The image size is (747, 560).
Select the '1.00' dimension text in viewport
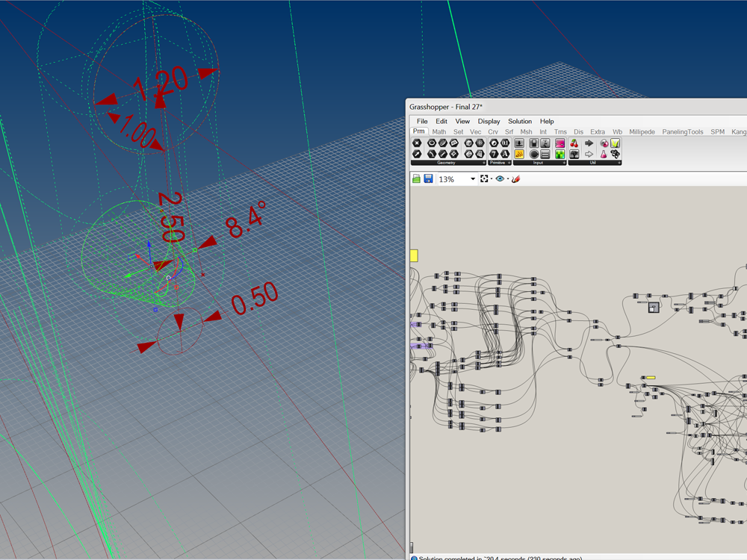point(136,131)
